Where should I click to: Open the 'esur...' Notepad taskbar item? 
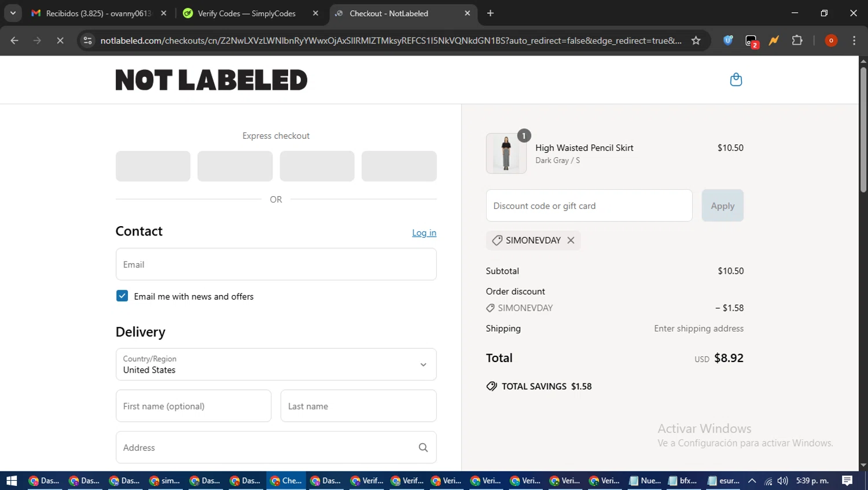(x=723, y=481)
